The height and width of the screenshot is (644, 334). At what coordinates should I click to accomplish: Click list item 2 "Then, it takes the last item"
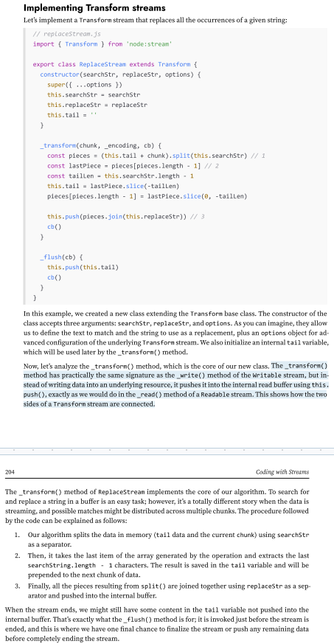161,565
